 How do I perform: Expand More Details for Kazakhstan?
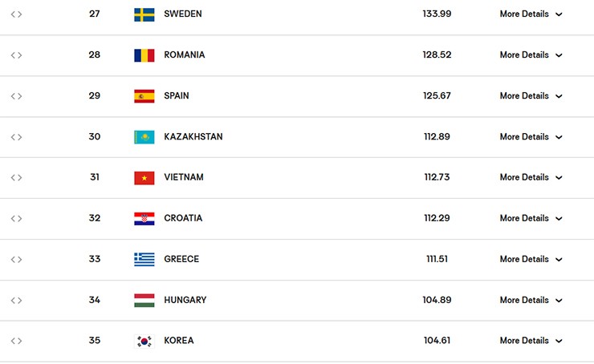[x=531, y=137]
